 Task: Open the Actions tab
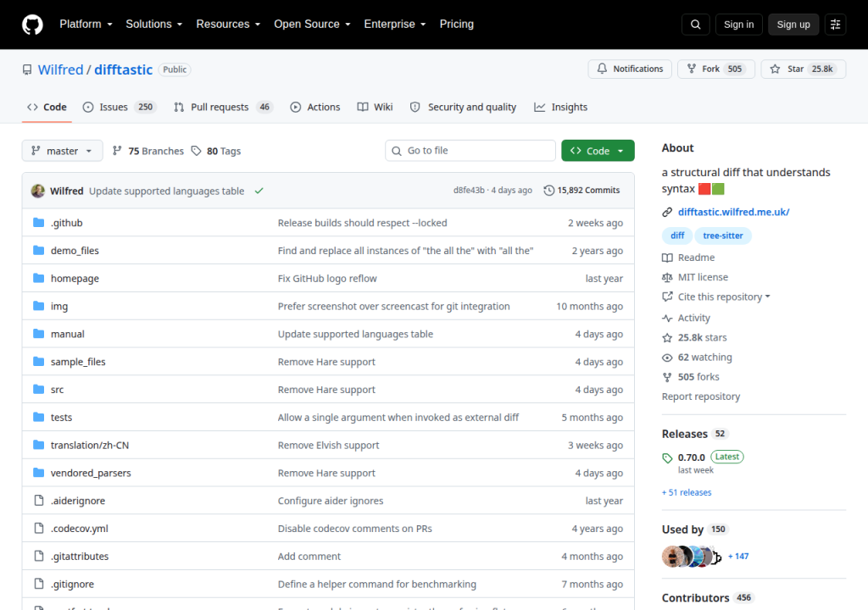click(315, 107)
